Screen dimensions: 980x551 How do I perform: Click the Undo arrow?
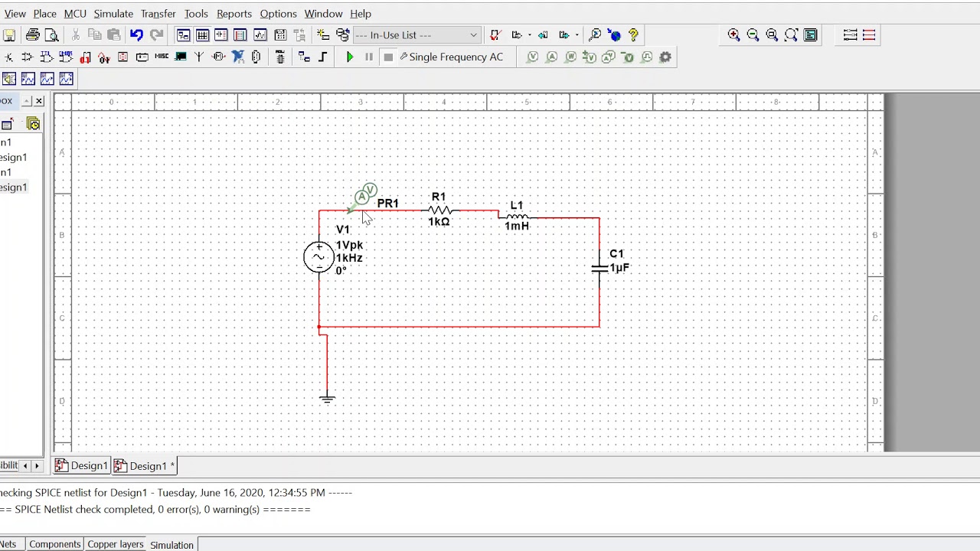coord(136,35)
